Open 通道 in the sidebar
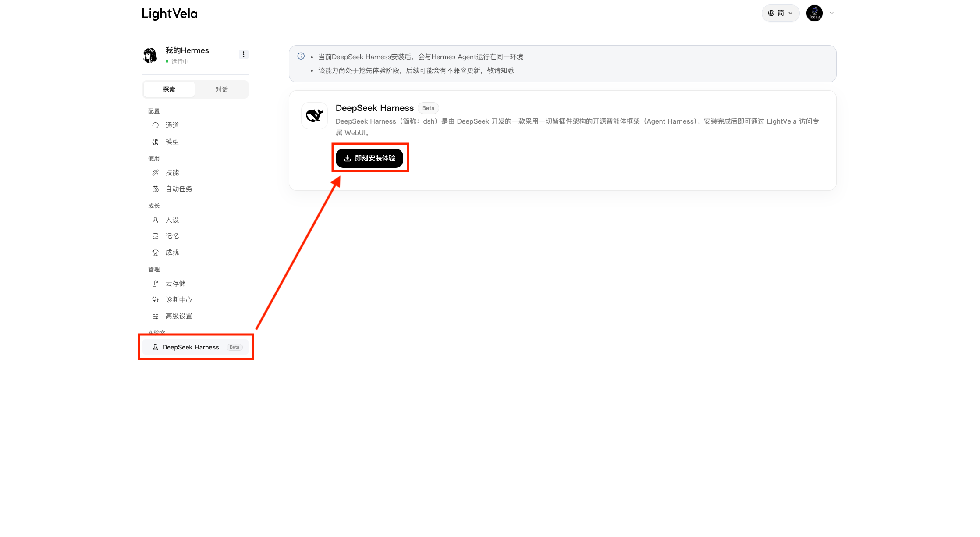This screenshot has height=537, width=980. coord(195,125)
